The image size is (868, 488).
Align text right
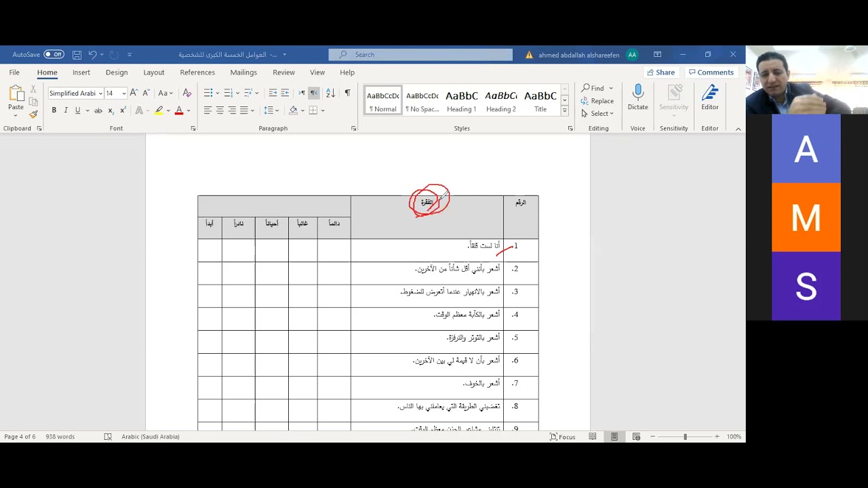pos(232,110)
